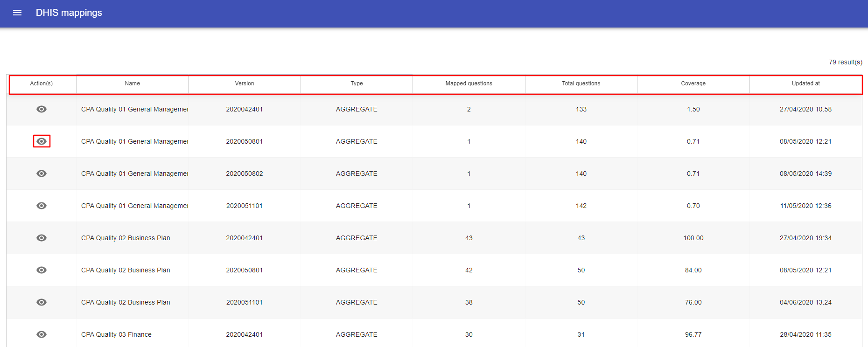868x347 pixels.
Task: View the CPA Quality 03 Finance mapping
Action: coord(42,334)
